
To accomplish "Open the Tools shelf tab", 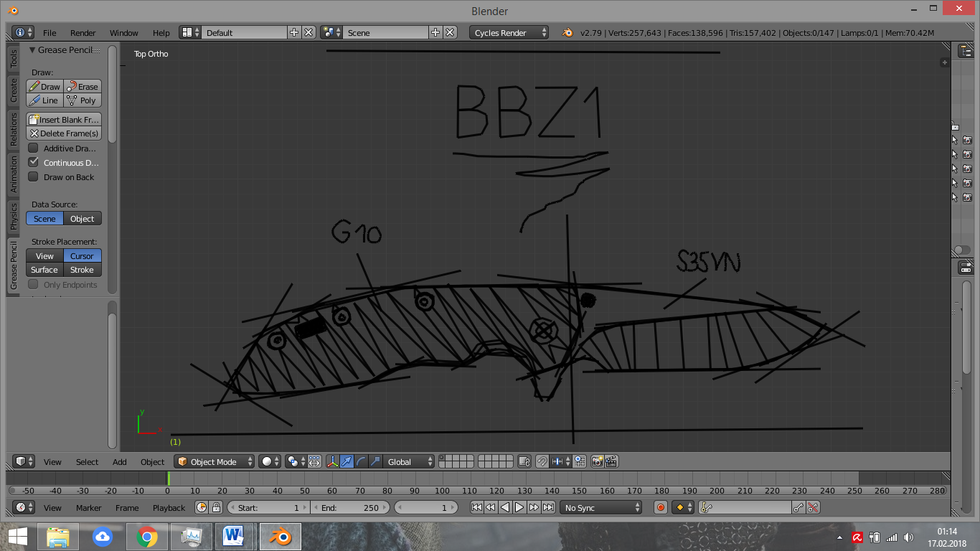I will 13,59.
